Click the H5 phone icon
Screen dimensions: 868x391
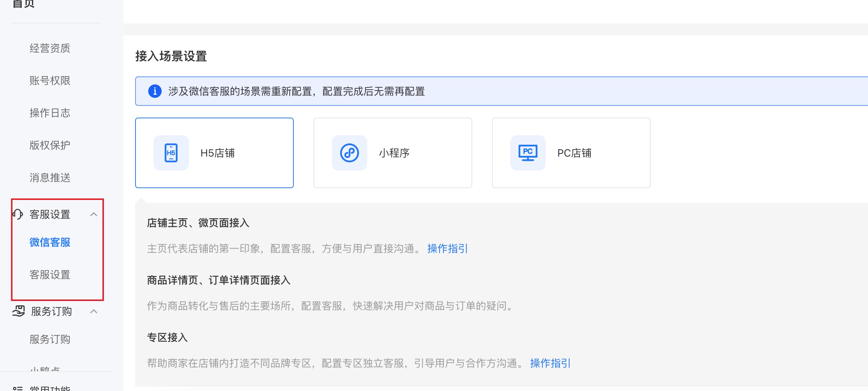click(x=171, y=153)
